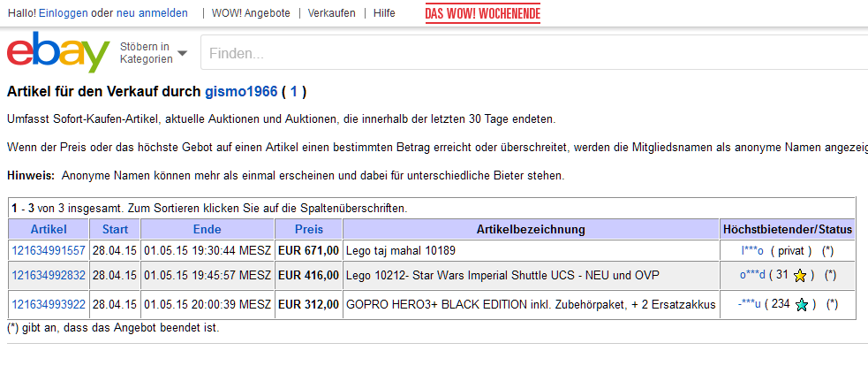Viewport: 868px width, 366px height.
Task: Open seller feedback score 1 link
Action: click(293, 92)
